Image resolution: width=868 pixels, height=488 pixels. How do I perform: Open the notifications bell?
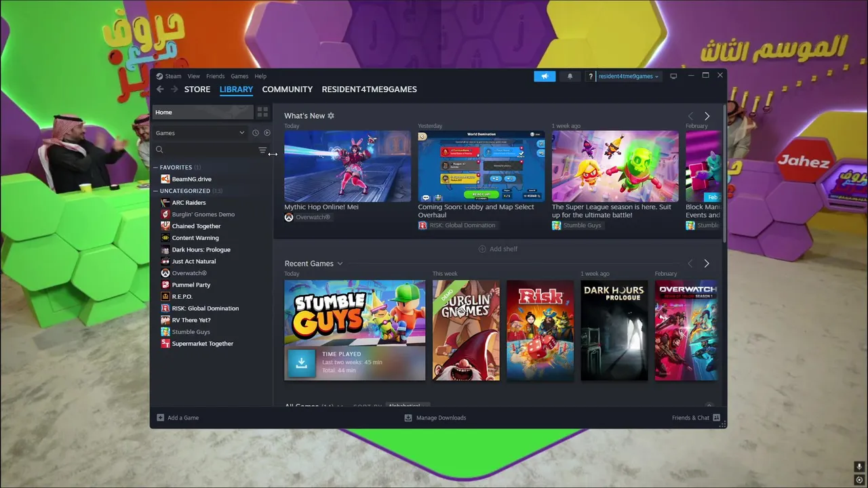pyautogui.click(x=570, y=76)
